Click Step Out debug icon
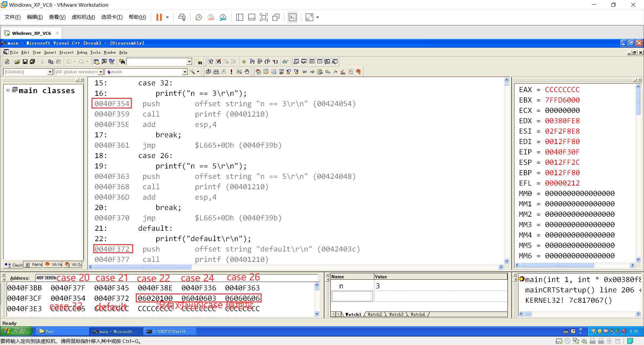The height and width of the screenshot is (345, 644). pyautogui.click(x=267, y=62)
